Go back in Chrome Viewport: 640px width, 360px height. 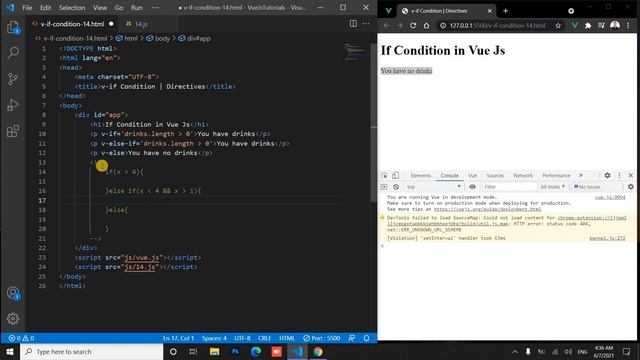pos(387,25)
